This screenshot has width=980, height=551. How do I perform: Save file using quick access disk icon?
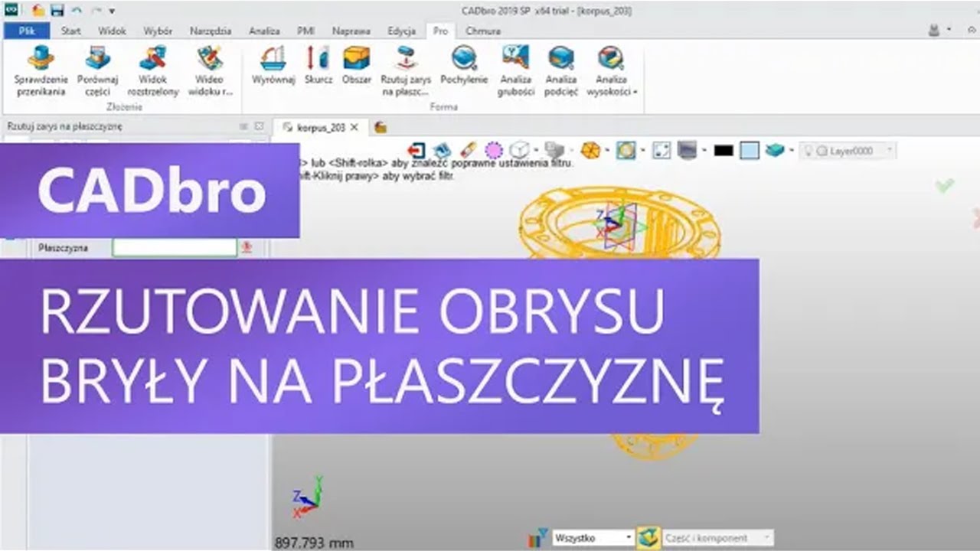[x=57, y=11]
